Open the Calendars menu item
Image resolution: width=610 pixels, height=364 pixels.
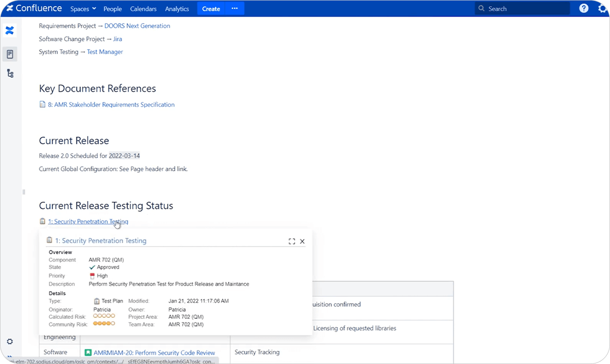[x=143, y=9]
